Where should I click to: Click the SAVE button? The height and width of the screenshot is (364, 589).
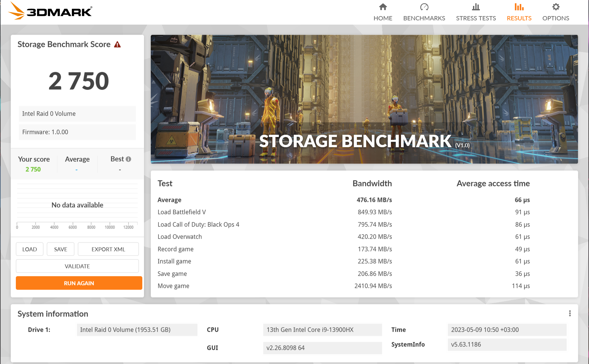[x=61, y=249]
